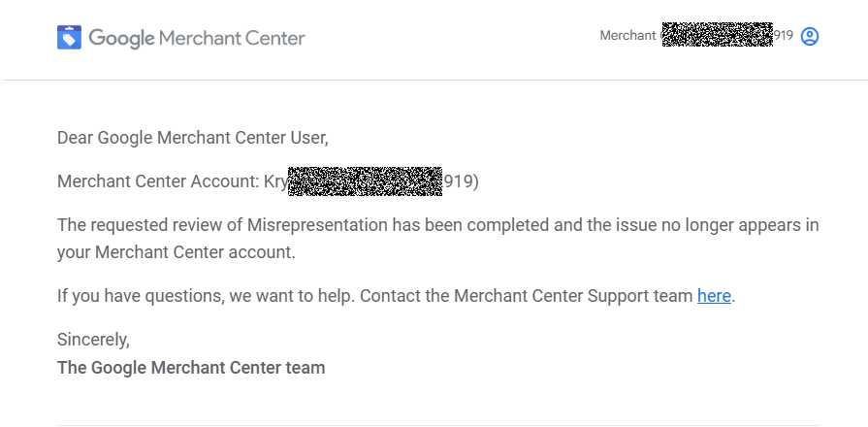Click "The Google Merchant Center team" signature
868x427 pixels.
click(191, 368)
